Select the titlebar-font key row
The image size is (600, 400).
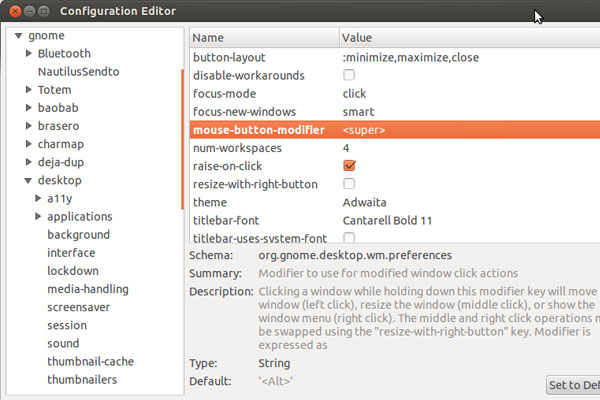point(395,220)
